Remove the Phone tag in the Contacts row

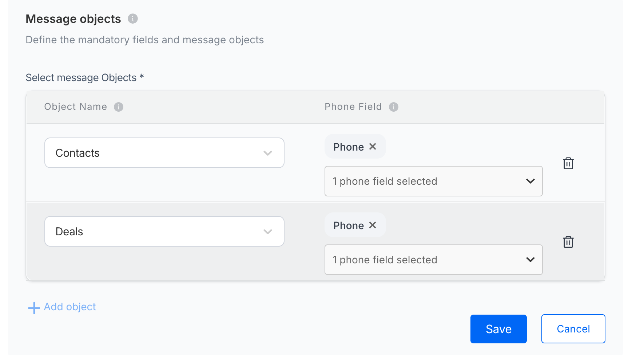[x=373, y=147]
